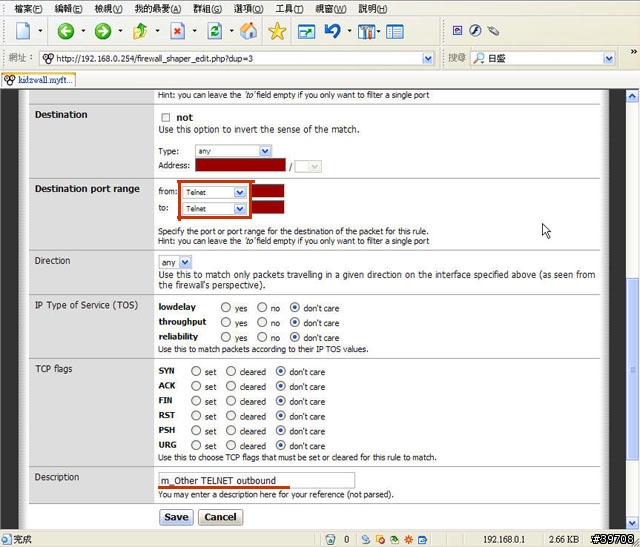The image size is (640, 547).
Task: Click the green up-level arrow icon
Action: (140, 31)
